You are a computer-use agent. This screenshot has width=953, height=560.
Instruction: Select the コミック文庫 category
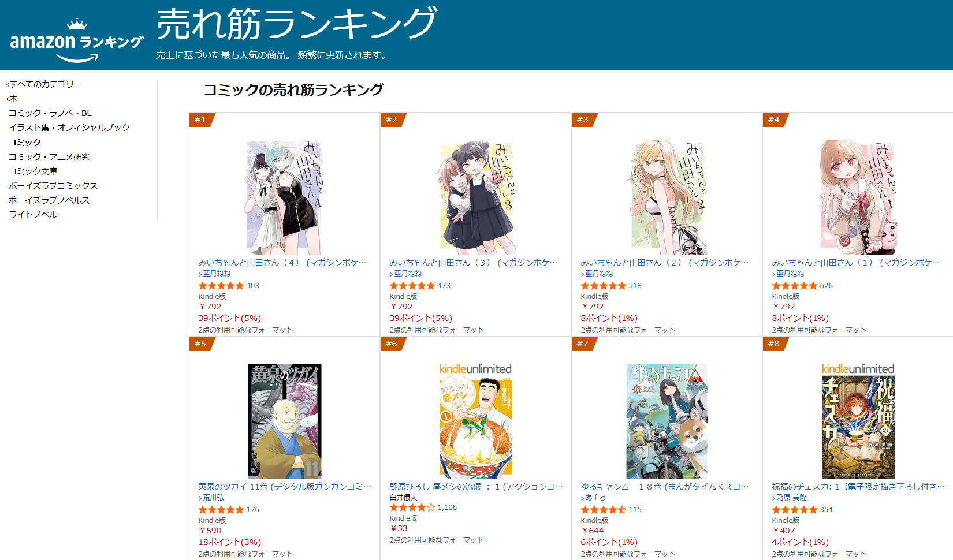pyautogui.click(x=33, y=171)
